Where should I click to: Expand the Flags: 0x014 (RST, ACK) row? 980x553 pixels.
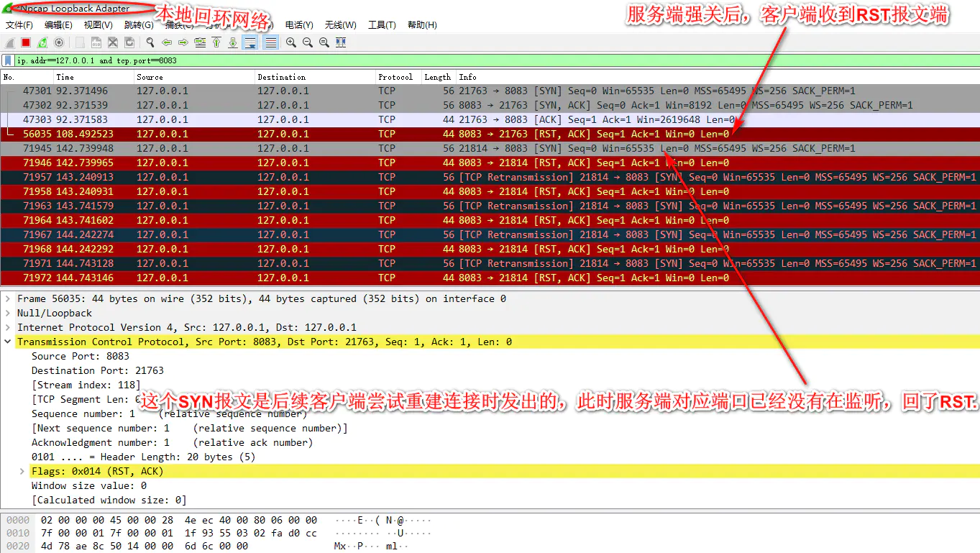click(22, 471)
